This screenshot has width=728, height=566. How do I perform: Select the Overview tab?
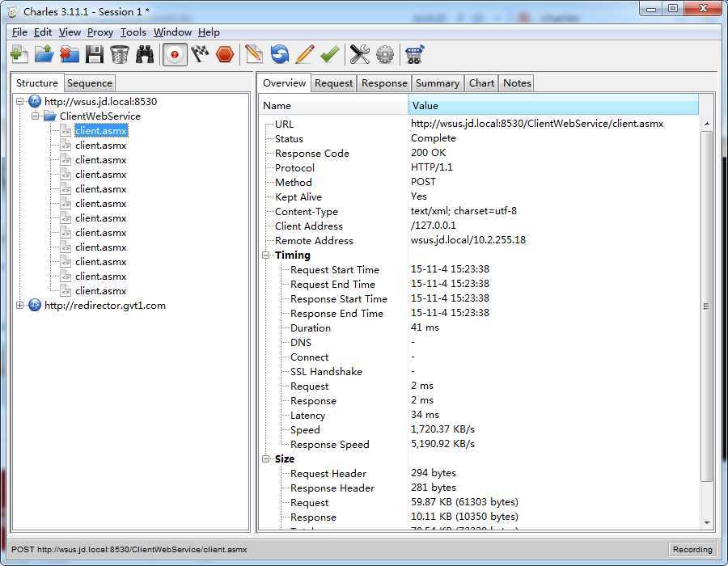284,83
